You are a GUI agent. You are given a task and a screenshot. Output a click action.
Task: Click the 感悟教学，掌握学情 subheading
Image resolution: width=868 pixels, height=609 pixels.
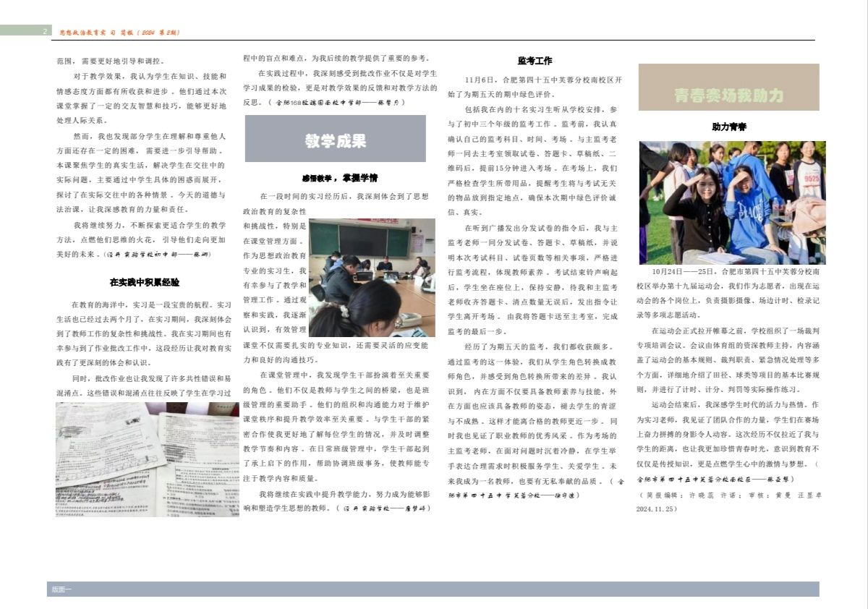pos(335,177)
